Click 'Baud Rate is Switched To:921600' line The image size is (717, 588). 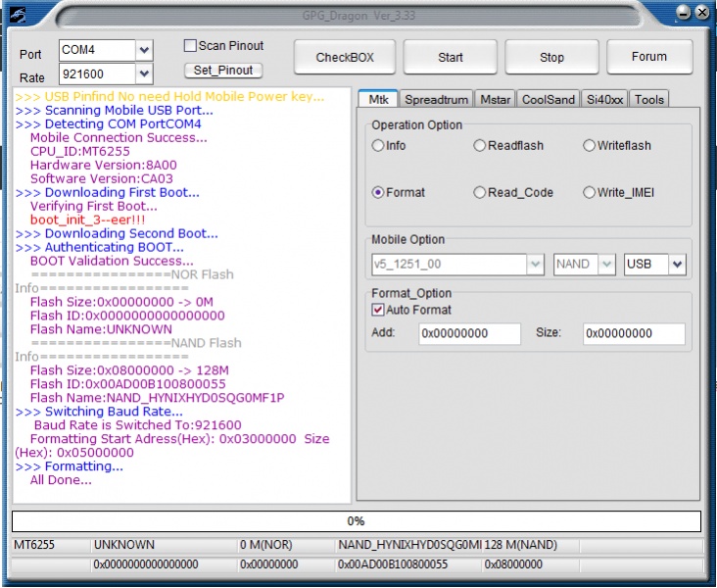[x=138, y=425]
